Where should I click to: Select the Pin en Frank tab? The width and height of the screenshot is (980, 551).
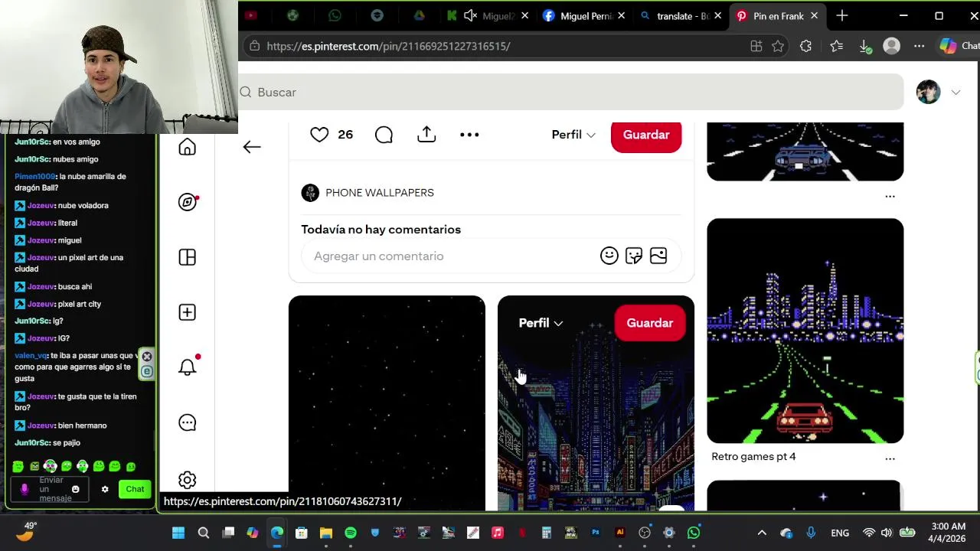tap(776, 15)
